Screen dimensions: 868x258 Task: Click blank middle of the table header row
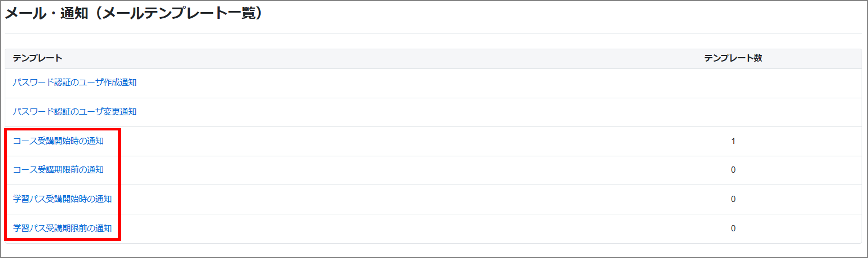tap(371, 58)
